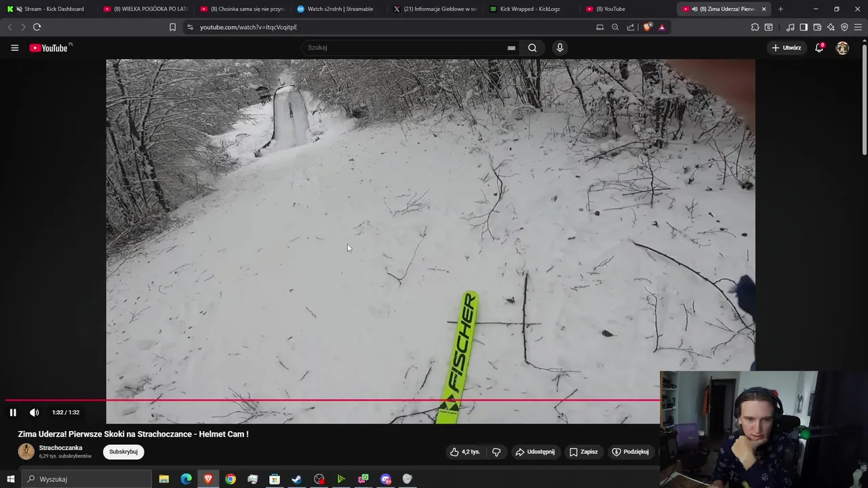Open the Brave Wallet icon
Viewport: 868px width, 488px height.
(817, 27)
